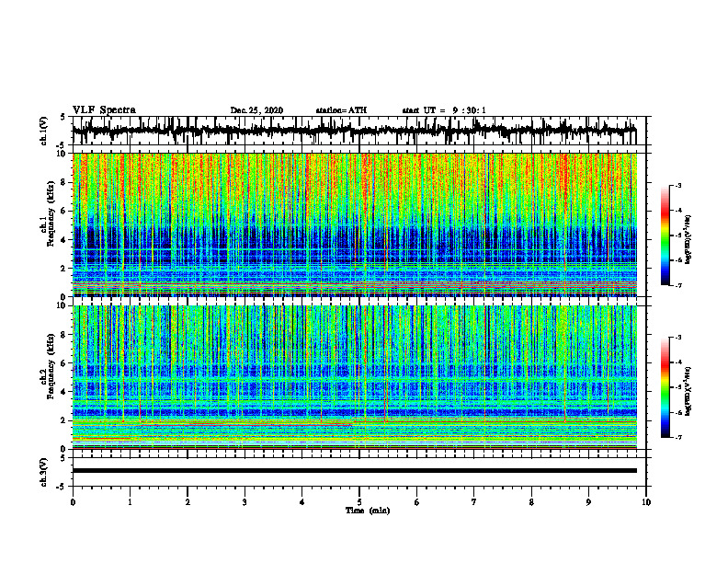Click the "8" tick on the Time axis
This screenshot has width=728, height=563.
[x=531, y=502]
